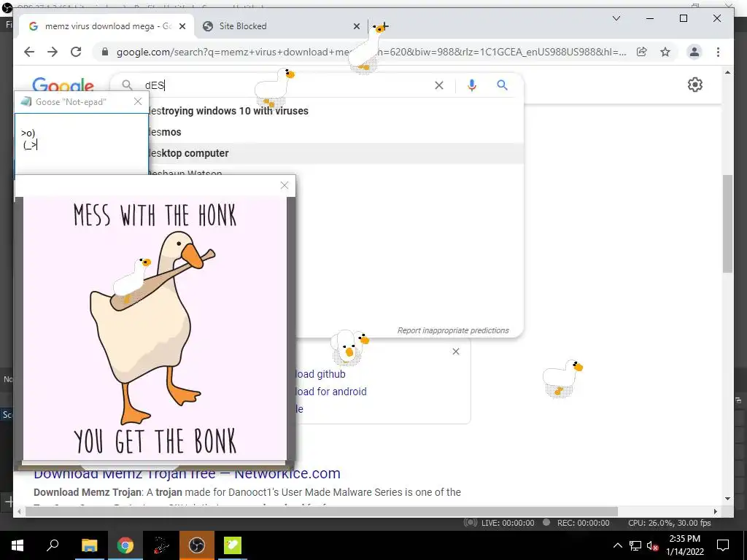Close the memz virus download tab
This screenshot has height=560, width=747.
[x=182, y=26]
